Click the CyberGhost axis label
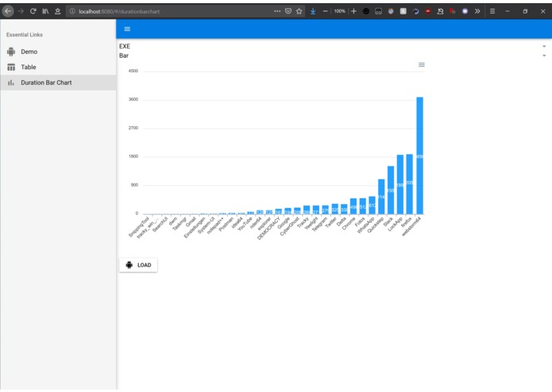552x392 pixels. (x=290, y=227)
